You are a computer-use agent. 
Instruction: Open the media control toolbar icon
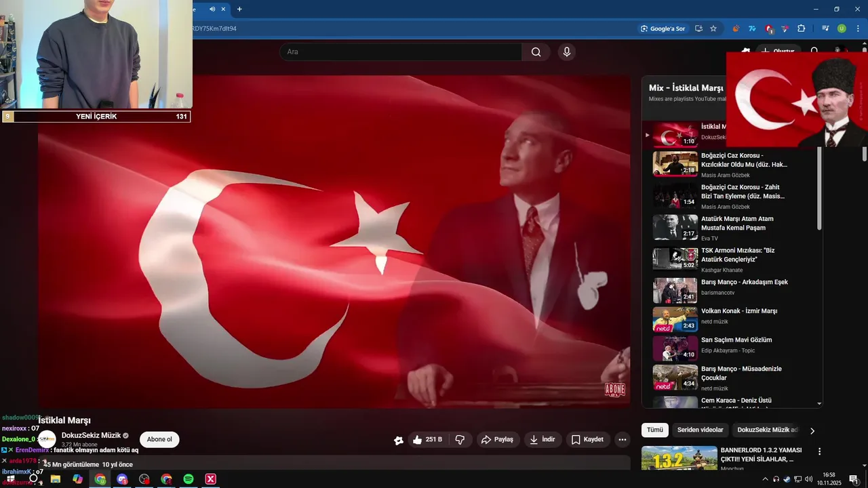click(x=825, y=28)
